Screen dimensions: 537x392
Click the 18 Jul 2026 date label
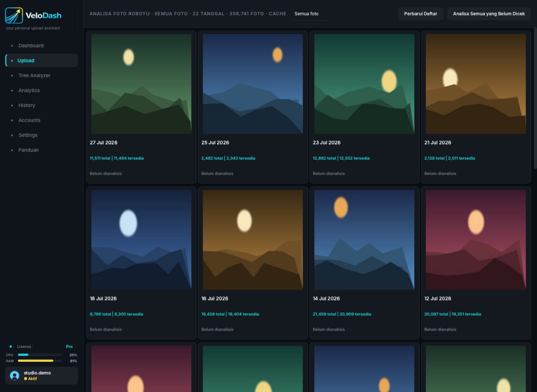click(x=103, y=298)
